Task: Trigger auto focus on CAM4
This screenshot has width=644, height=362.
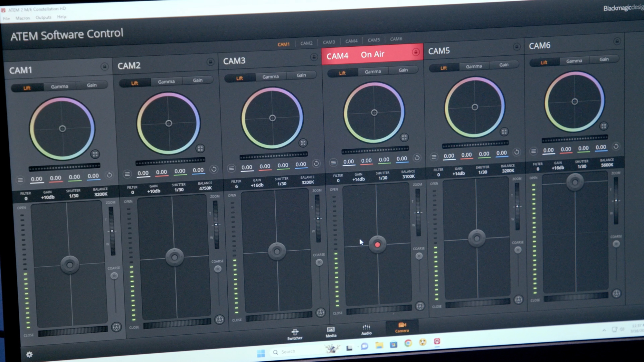Action: point(420,306)
